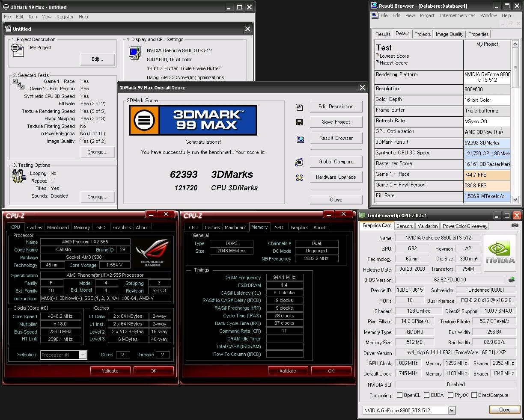The height and width of the screenshot is (420, 524).
Task: Enable the OpenCL checkbox in GPU-Z
Action: 399,395
